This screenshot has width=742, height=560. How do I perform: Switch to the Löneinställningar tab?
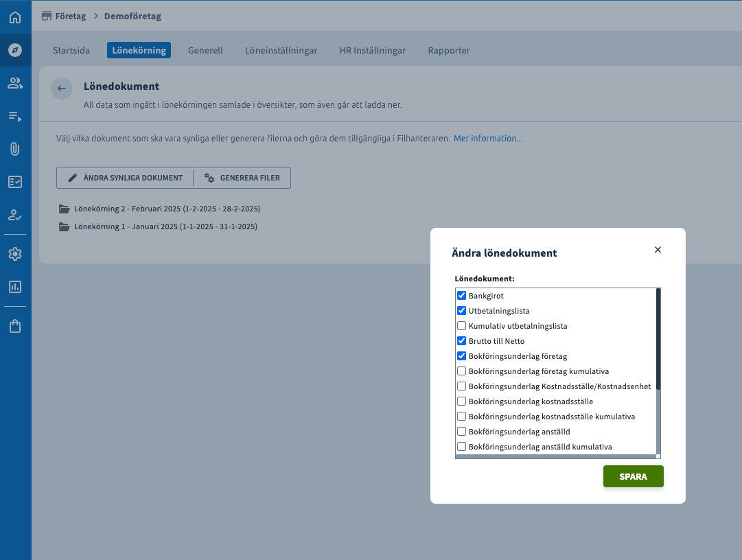281,50
